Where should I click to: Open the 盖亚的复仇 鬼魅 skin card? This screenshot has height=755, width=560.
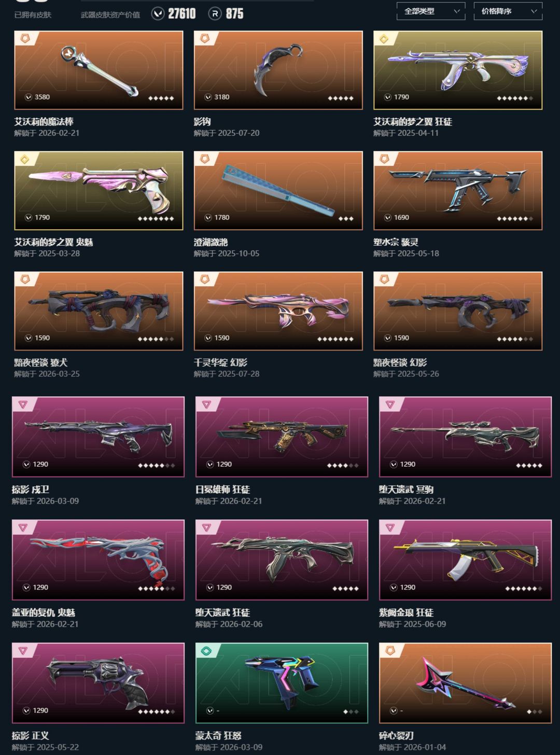(98, 560)
